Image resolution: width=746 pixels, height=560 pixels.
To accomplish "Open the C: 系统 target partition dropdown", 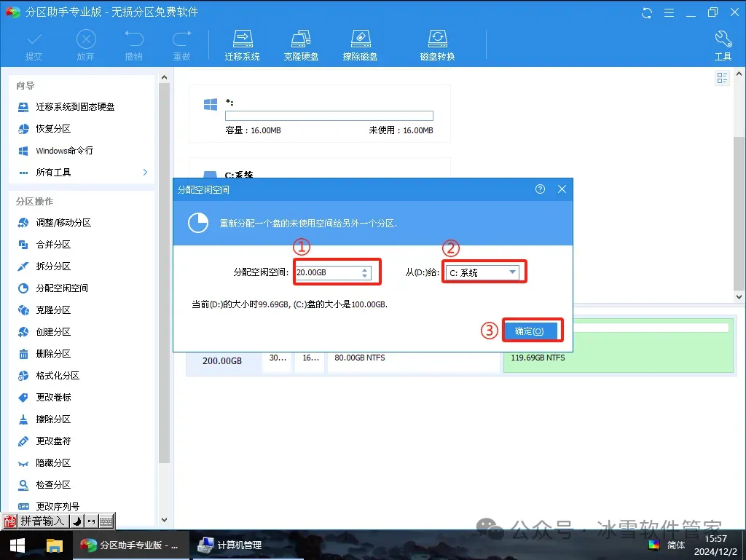I will [x=482, y=272].
